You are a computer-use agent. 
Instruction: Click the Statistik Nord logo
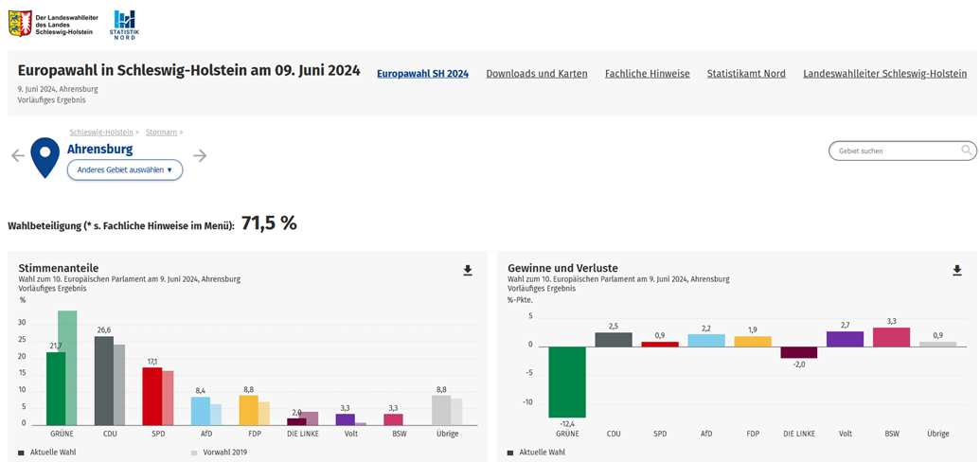(124, 25)
